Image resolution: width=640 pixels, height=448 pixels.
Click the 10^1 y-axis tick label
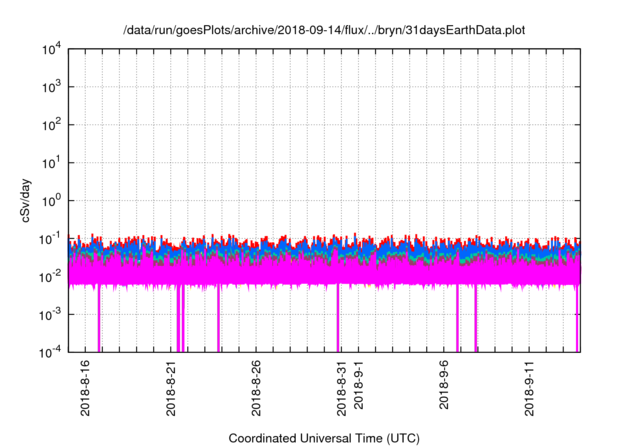point(52,162)
